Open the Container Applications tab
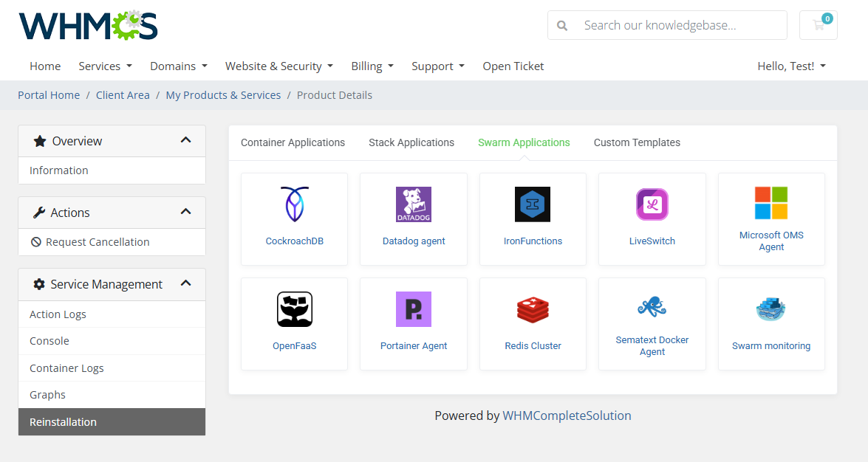 (293, 142)
